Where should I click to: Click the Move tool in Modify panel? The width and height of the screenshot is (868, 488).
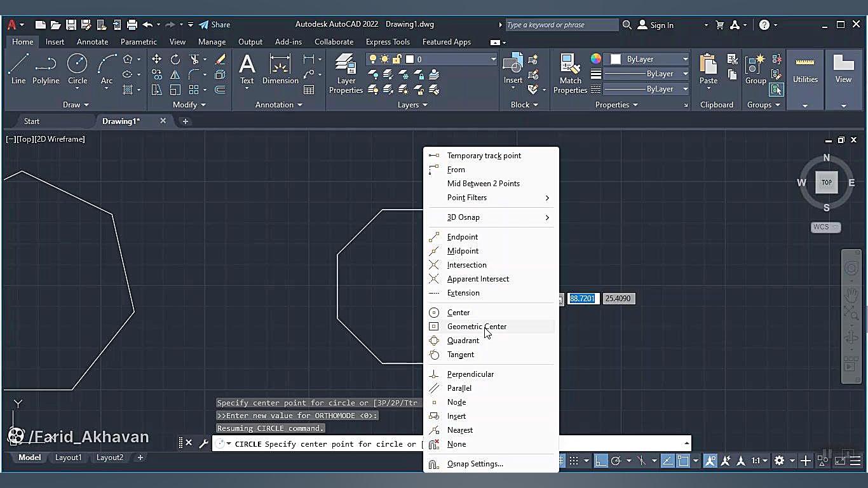(x=156, y=59)
